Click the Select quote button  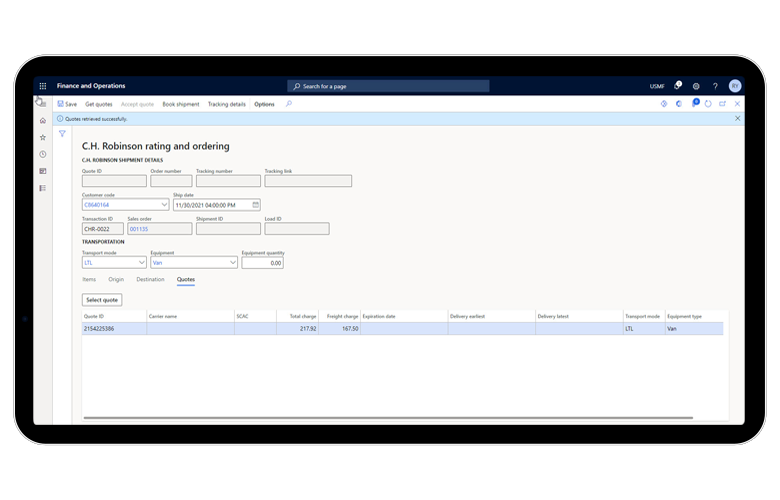pos(102,299)
